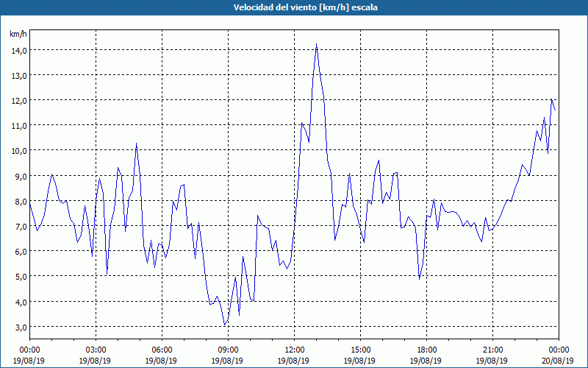Click the 03:00 time axis label
Viewport: 588px width, 368px height.
[x=96, y=350]
